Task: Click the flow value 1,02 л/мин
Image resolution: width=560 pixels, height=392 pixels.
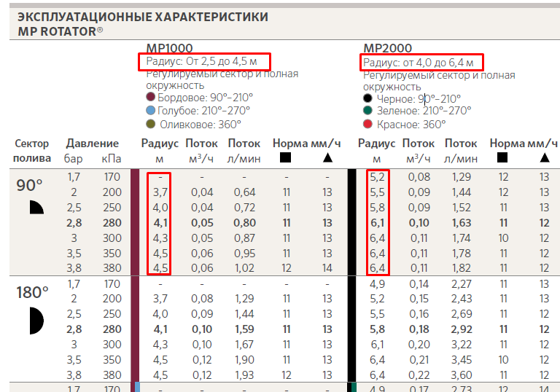Action: (x=245, y=268)
